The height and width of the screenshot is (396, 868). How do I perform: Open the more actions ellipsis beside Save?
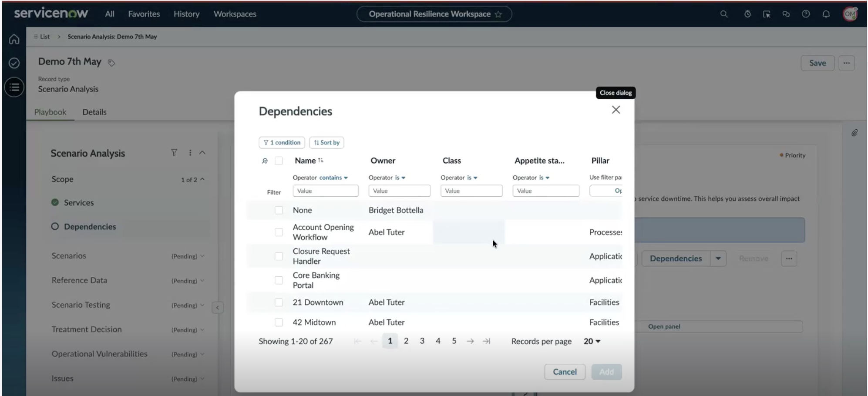tap(846, 63)
